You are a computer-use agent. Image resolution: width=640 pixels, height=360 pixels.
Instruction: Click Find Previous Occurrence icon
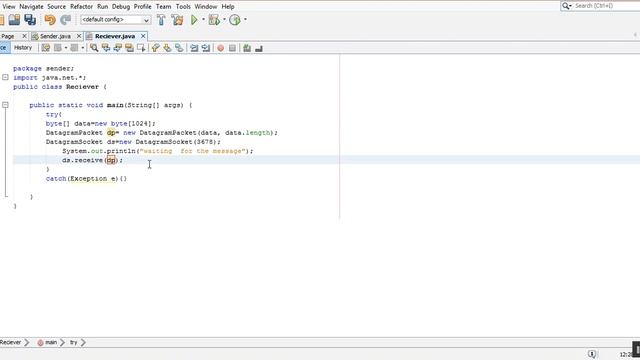[x=106, y=48]
